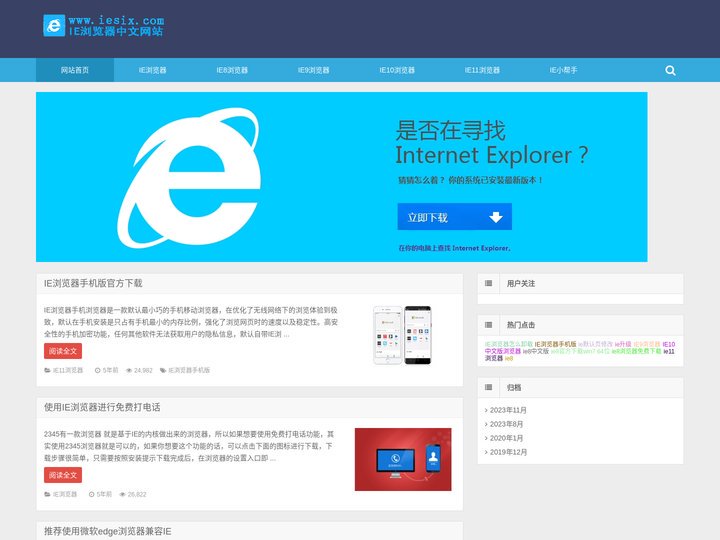Open the 2020年1月 archive link

(506, 438)
